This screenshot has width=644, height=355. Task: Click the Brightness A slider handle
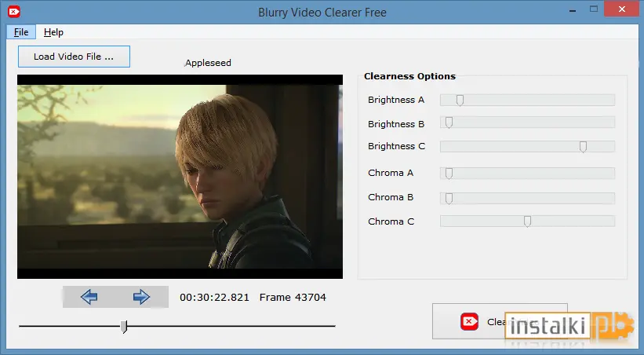click(460, 101)
